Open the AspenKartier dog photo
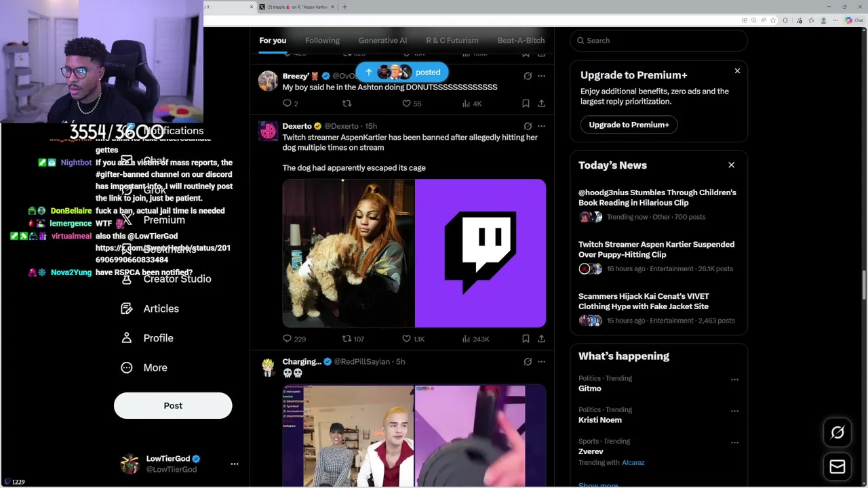The width and height of the screenshot is (868, 488). (348, 253)
